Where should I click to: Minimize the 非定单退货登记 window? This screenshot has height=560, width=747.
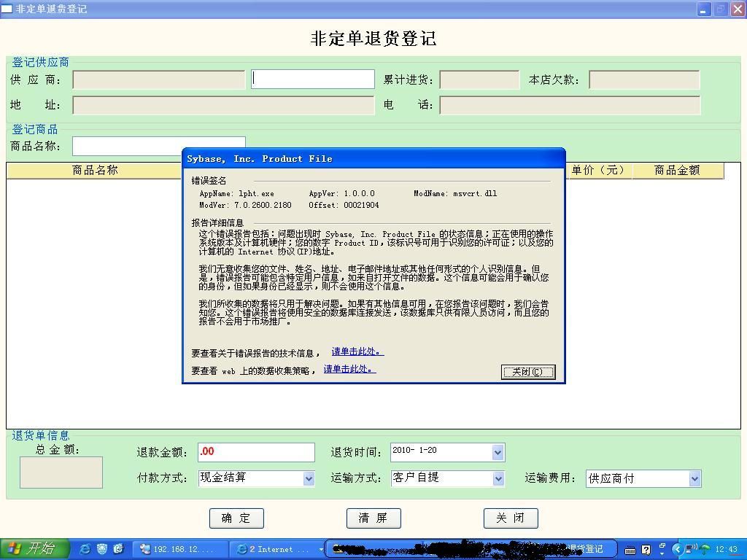click(x=704, y=9)
